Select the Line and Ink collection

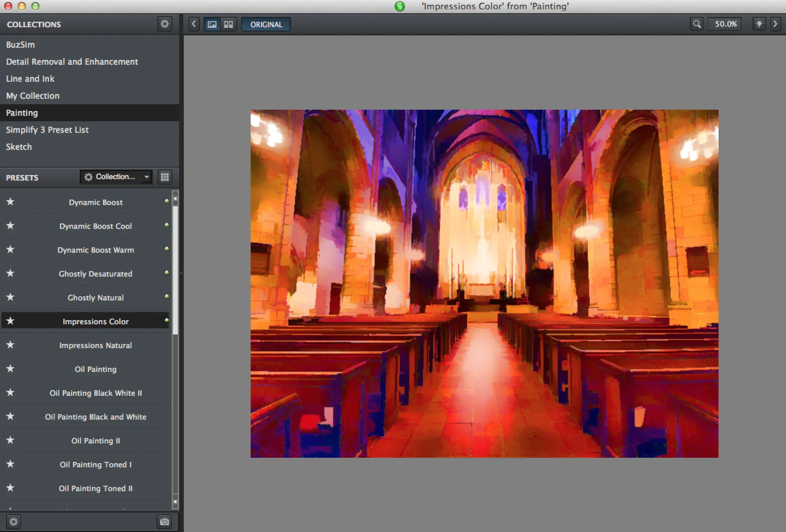coord(89,79)
